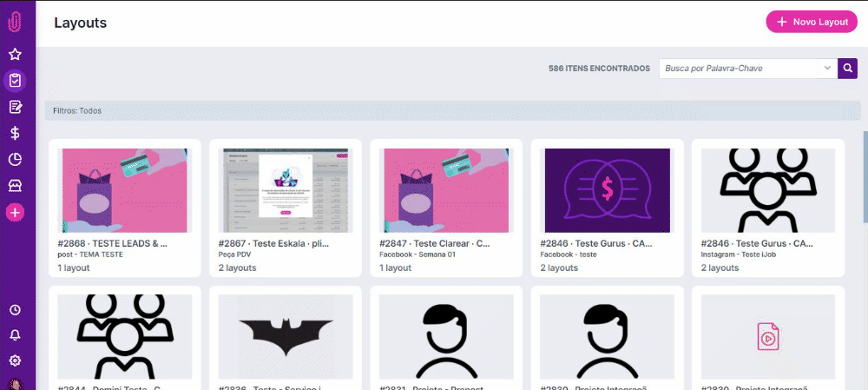Viewport: 868px width, 390px height.
Task: Click the '586 ITENS ENCONTRADOS' count
Action: pyautogui.click(x=599, y=69)
